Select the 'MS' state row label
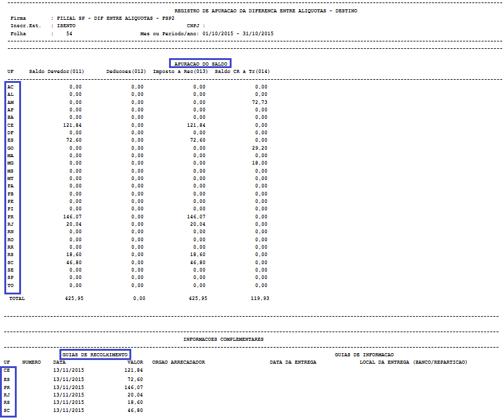Screen dimensions: 504x420 [x=11, y=171]
